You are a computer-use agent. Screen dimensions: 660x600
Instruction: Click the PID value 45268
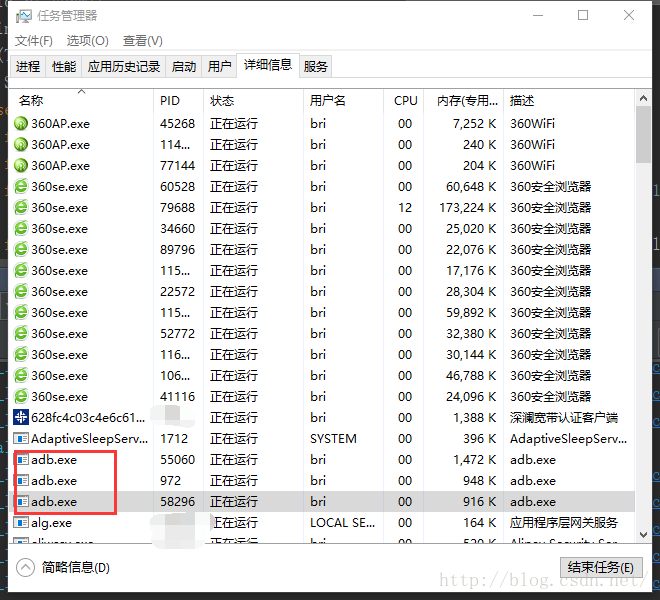[177, 123]
